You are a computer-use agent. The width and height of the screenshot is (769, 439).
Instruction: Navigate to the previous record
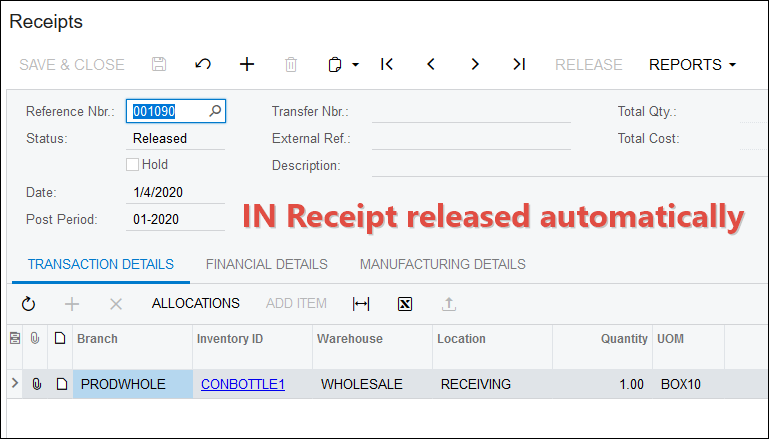(431, 64)
